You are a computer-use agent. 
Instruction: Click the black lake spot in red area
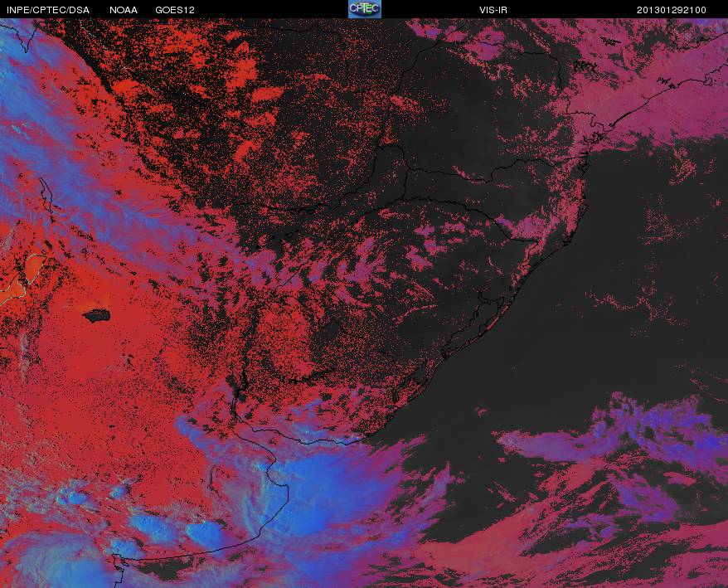(96, 316)
